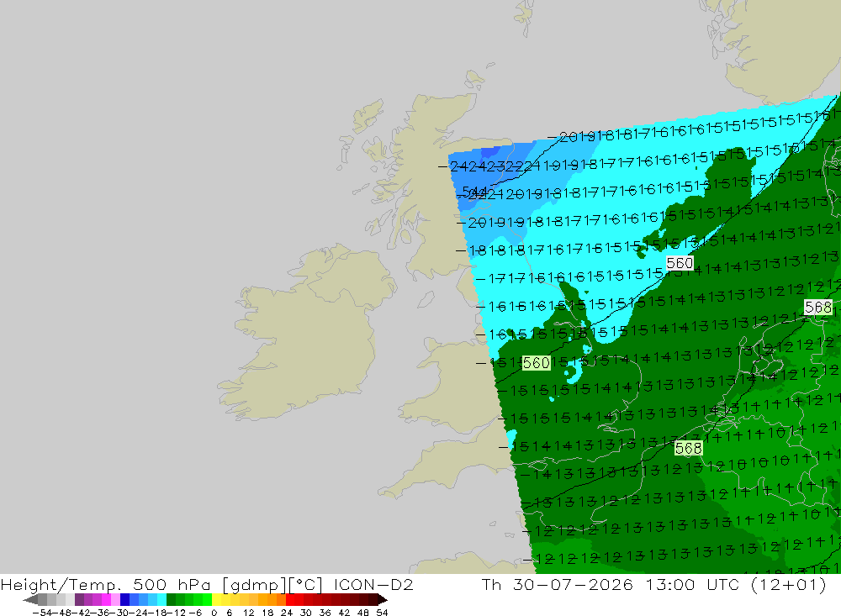Click the gray left arrow of color scale
Screen dimensions: 841x616
click(x=30, y=599)
